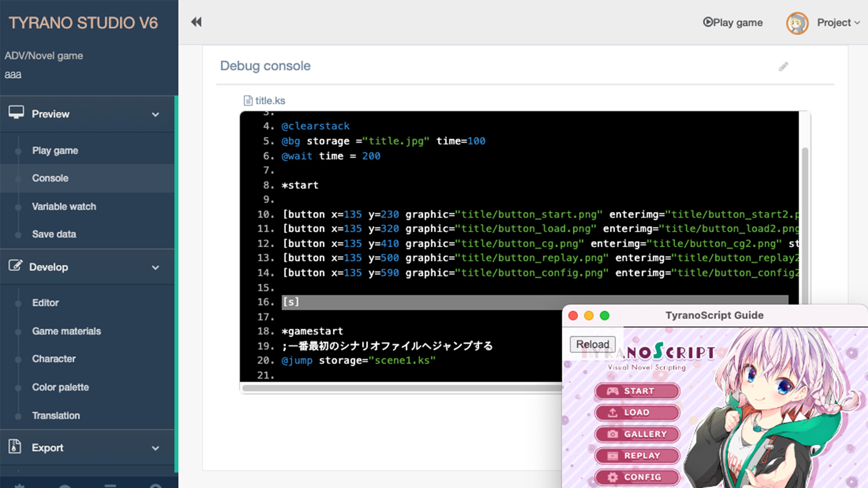Click the Reload button in TyranoScript Guide
Viewport: 868px width, 488px height.
(592, 344)
